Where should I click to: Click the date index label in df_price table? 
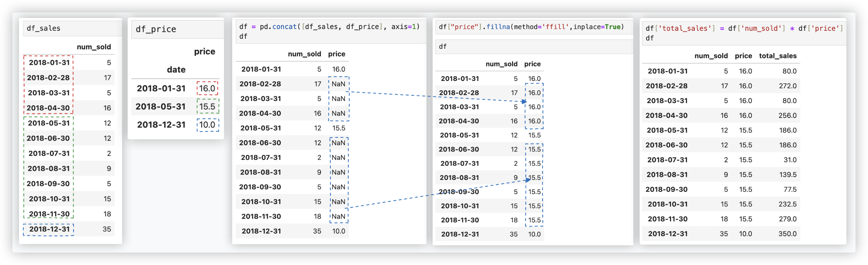176,70
